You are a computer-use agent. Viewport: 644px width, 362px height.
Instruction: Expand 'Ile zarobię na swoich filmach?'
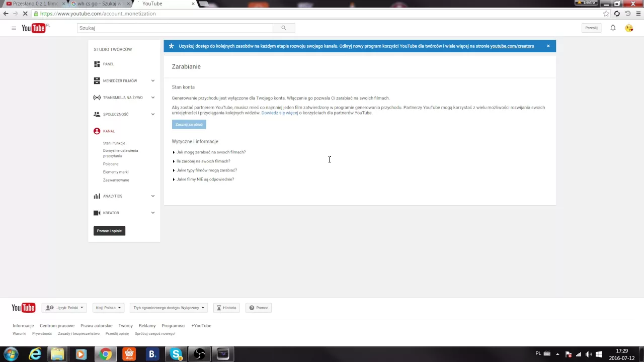tap(201, 161)
